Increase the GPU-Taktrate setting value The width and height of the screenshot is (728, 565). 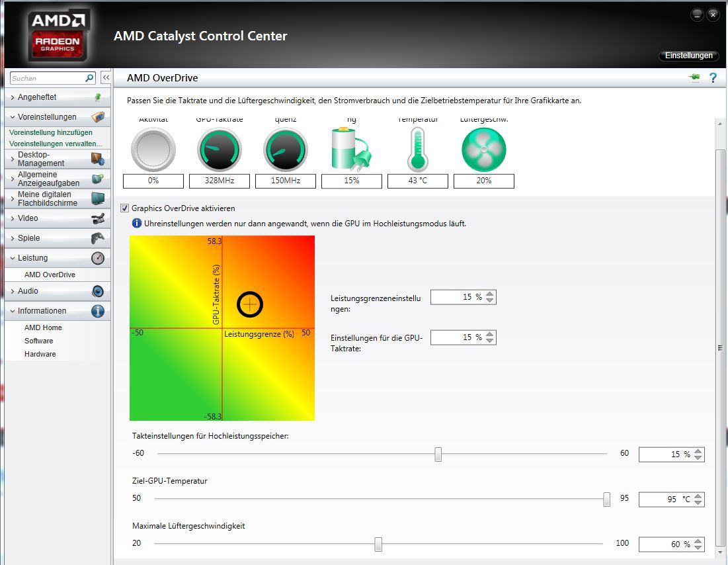pyautogui.click(x=490, y=334)
